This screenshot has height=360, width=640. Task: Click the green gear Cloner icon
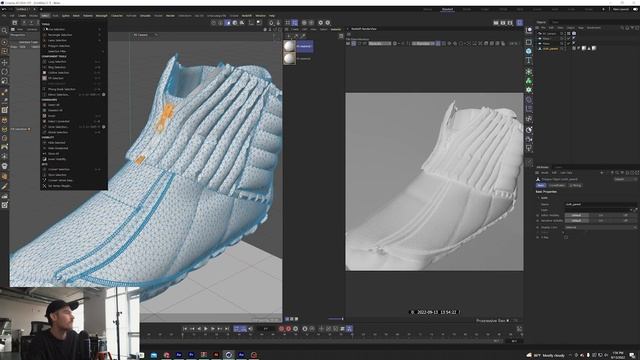coord(529,90)
